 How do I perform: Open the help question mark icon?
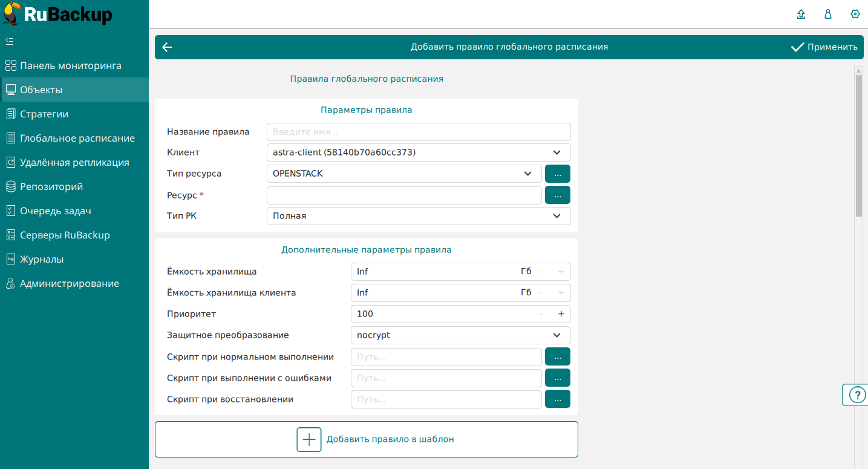[857, 395]
